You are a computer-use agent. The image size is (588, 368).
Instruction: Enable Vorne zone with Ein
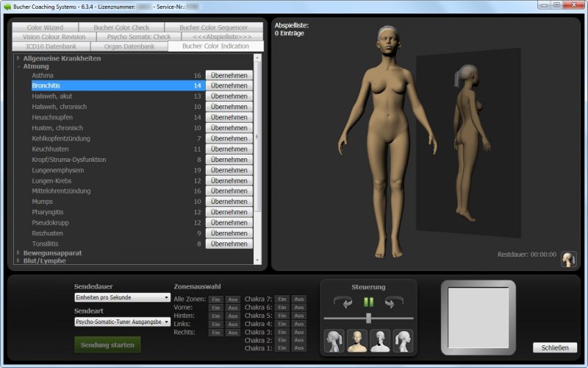click(216, 308)
